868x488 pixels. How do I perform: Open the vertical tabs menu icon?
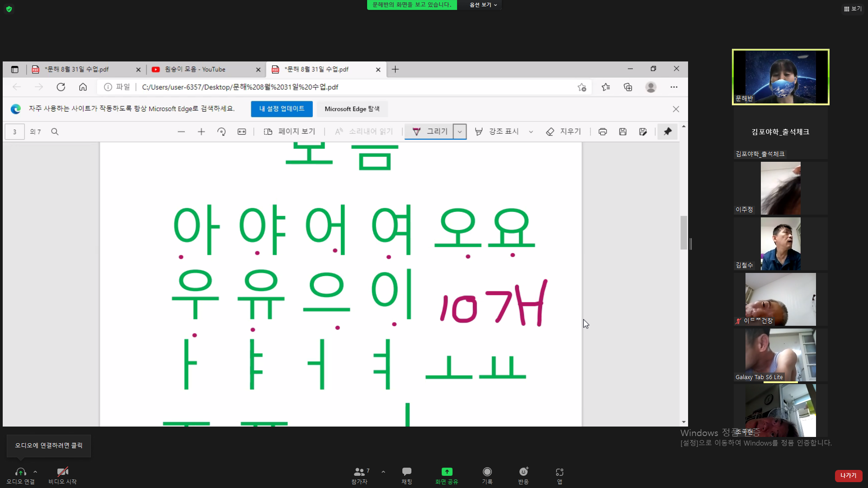[14, 69]
